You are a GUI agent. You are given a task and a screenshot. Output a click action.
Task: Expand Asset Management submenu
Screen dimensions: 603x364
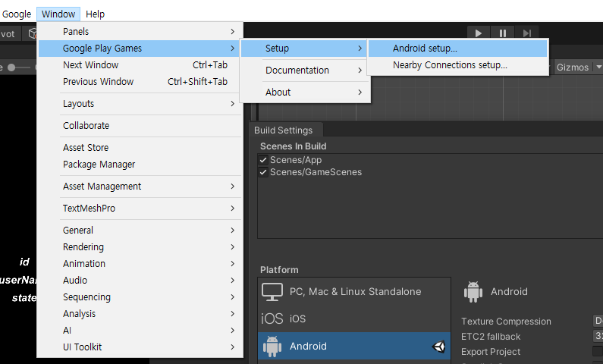[140, 187]
